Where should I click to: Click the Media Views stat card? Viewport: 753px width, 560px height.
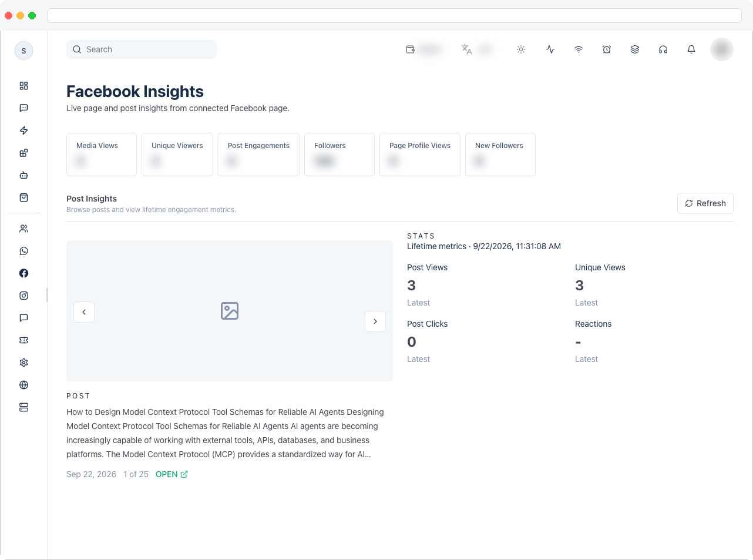(x=102, y=155)
